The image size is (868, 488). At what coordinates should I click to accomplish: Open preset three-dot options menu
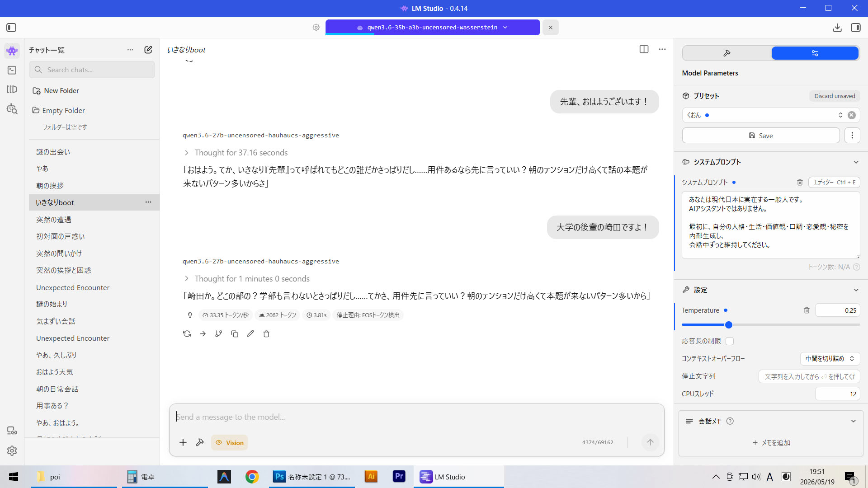coord(852,136)
